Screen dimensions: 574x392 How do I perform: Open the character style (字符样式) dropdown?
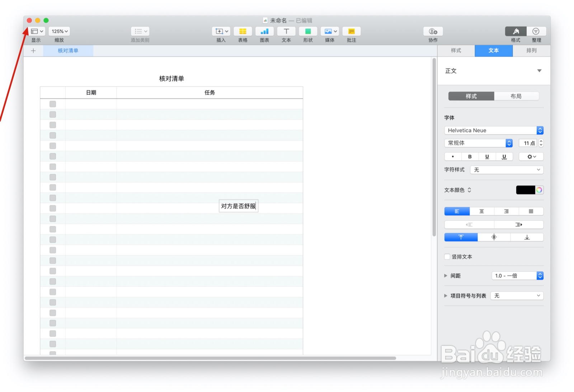(506, 170)
